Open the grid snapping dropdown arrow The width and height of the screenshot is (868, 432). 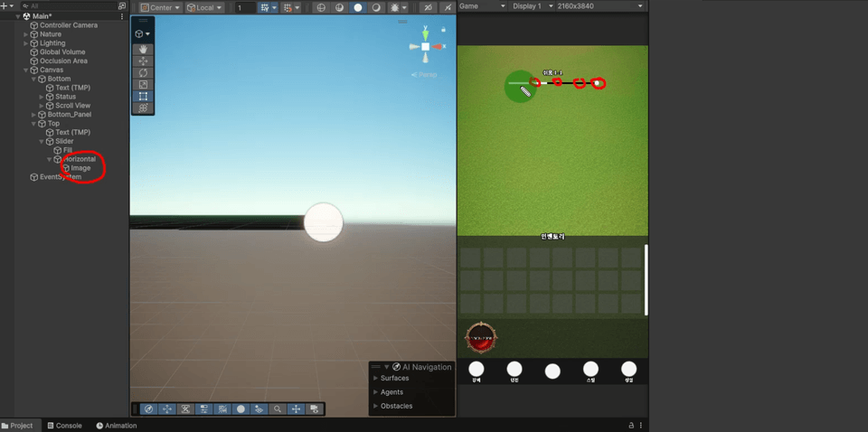275,8
